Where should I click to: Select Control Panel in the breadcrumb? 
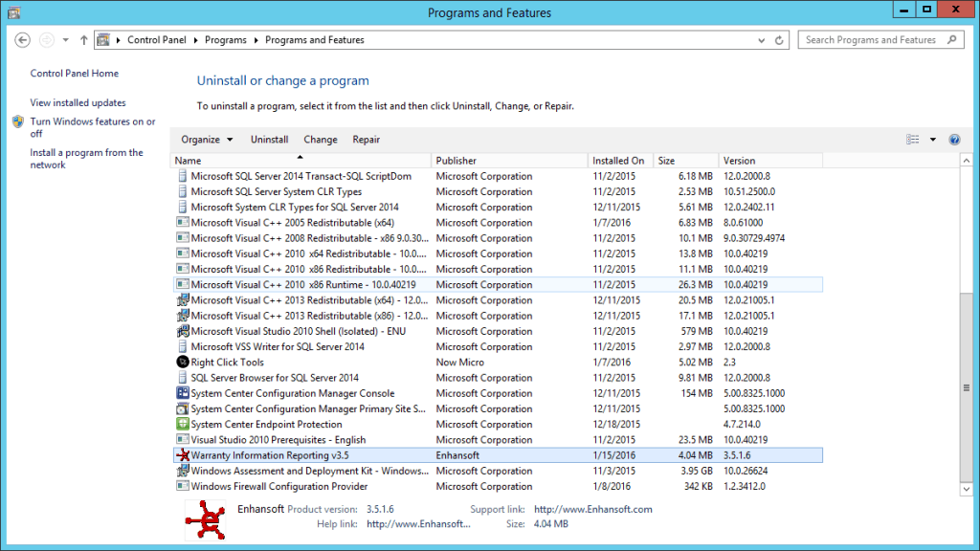tap(157, 40)
